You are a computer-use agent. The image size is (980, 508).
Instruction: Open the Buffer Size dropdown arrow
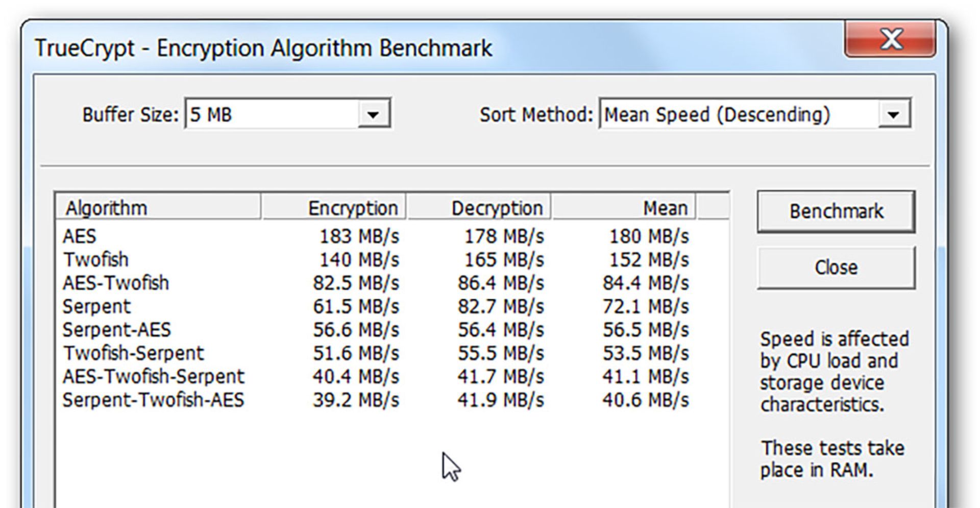[374, 114]
